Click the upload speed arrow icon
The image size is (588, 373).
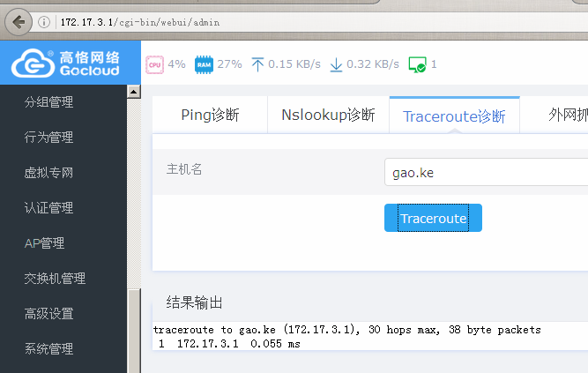257,64
